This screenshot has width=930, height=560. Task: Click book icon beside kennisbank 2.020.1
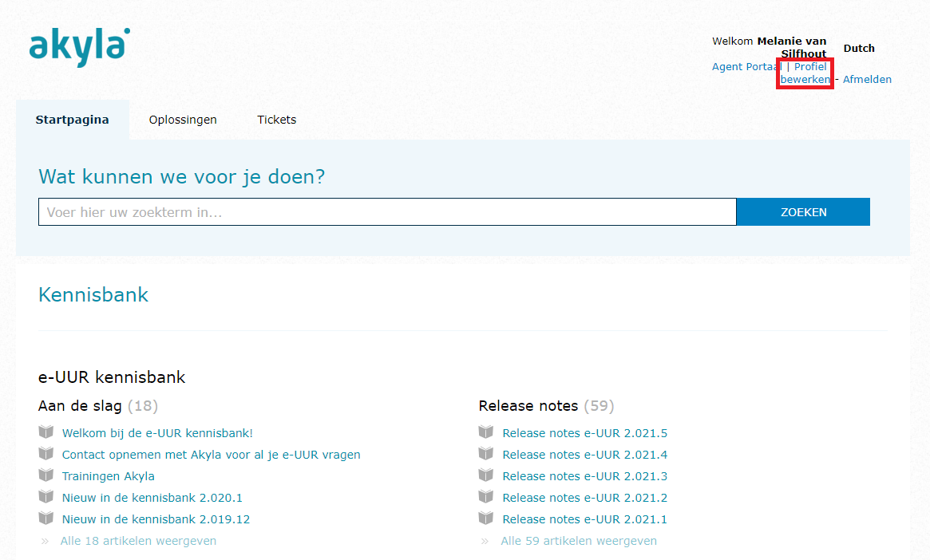46,497
